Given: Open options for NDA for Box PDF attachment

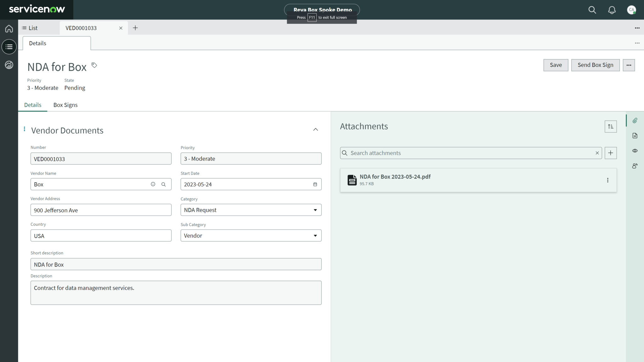Looking at the screenshot, I should 608,180.
